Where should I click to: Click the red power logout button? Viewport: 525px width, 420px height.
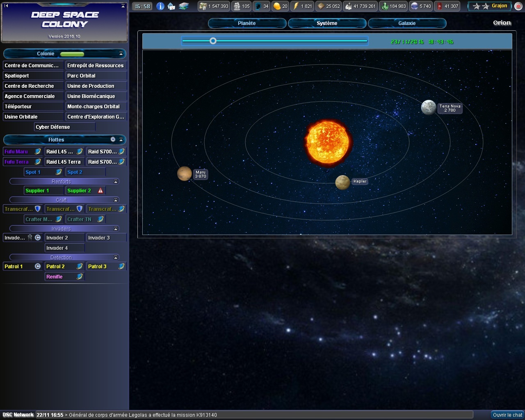pyautogui.click(x=518, y=6)
